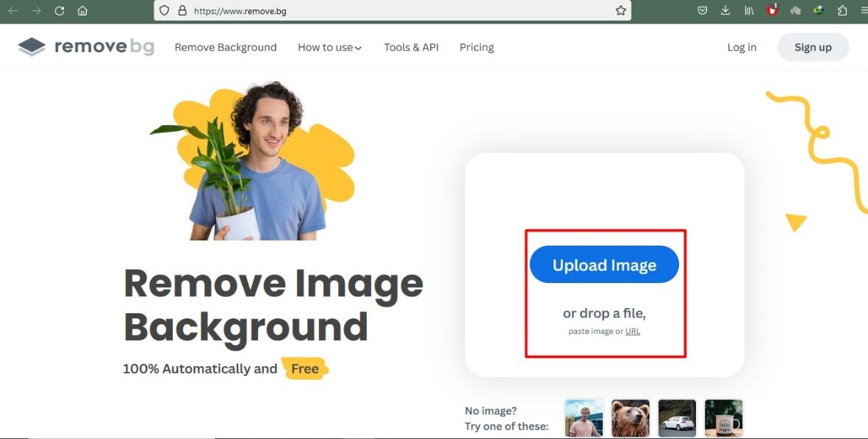Image resolution: width=868 pixels, height=439 pixels.
Task: Click the URL link under paste image
Action: click(633, 332)
